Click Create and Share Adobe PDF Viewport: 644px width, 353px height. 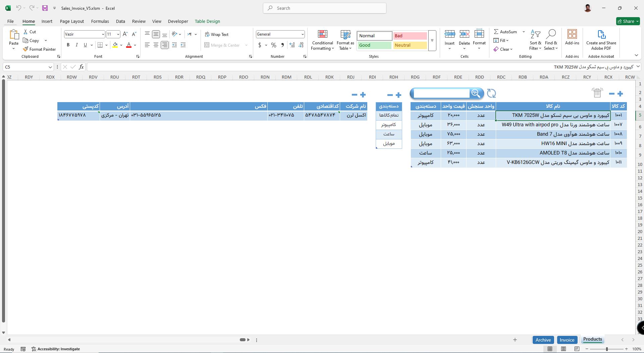601,40
